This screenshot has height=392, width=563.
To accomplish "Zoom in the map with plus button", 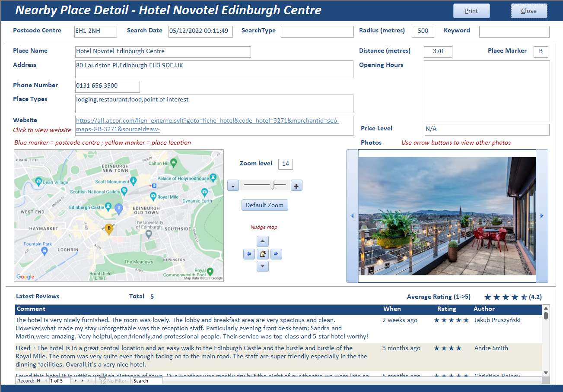I will [x=296, y=186].
